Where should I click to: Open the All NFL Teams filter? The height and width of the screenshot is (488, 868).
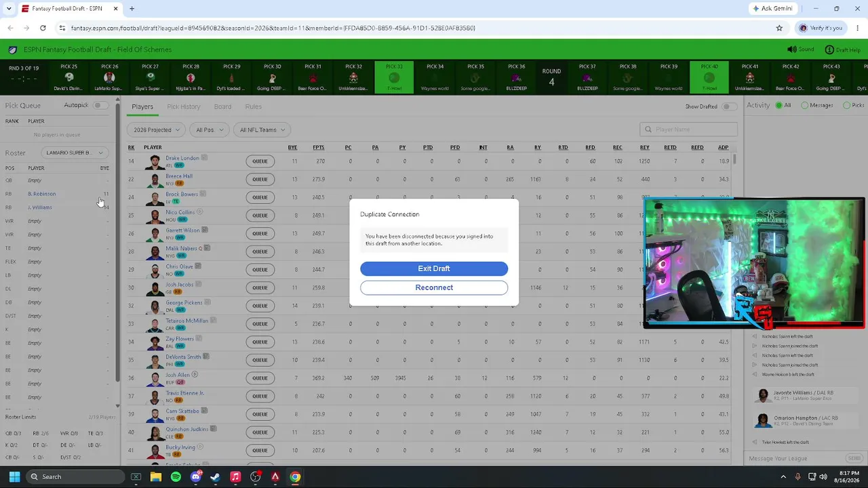262,129
